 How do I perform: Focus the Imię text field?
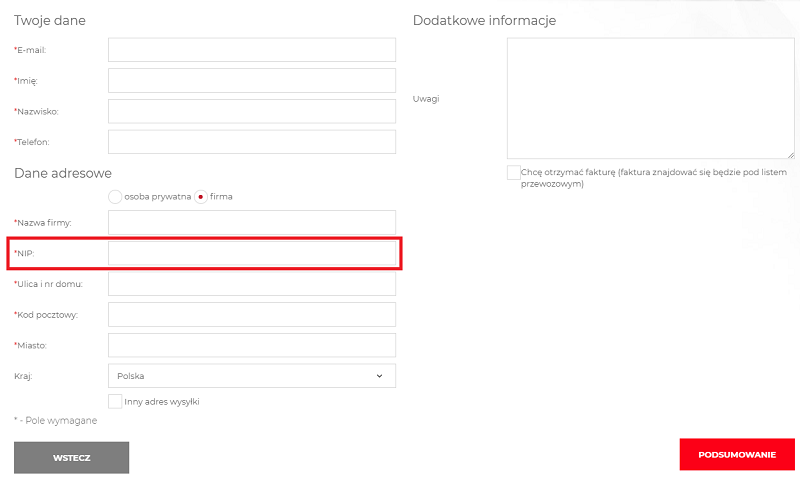tap(251, 81)
